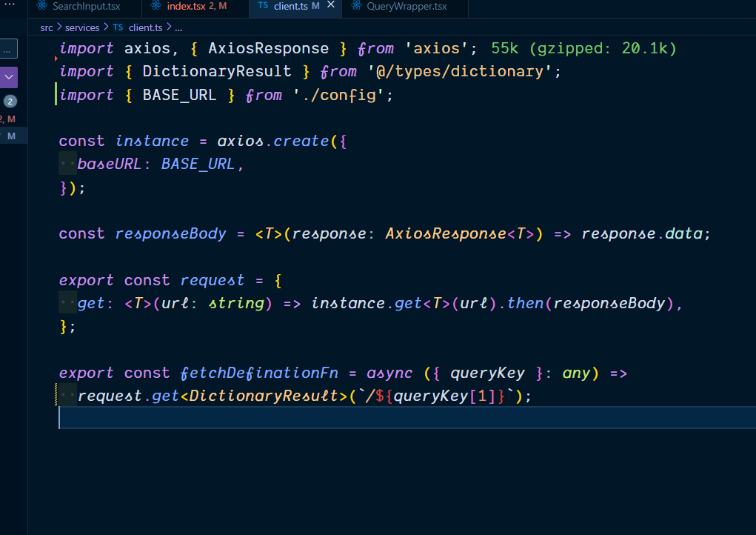Click the 'async' keyword
This screenshot has width=756, height=535.
(x=389, y=373)
